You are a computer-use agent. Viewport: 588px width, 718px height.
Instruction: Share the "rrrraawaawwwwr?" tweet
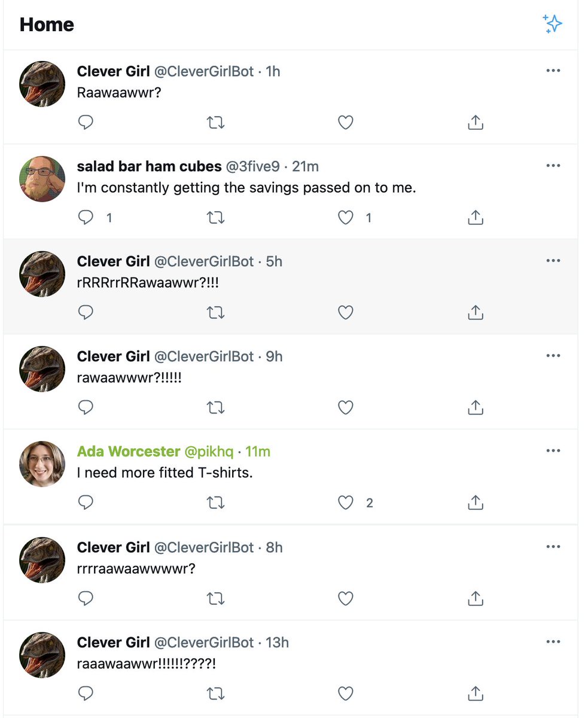pos(475,598)
